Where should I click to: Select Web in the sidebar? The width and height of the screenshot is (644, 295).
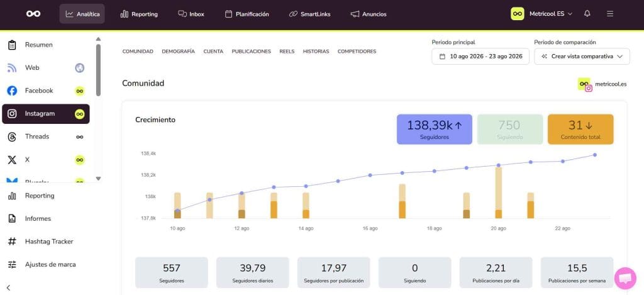pos(46,68)
